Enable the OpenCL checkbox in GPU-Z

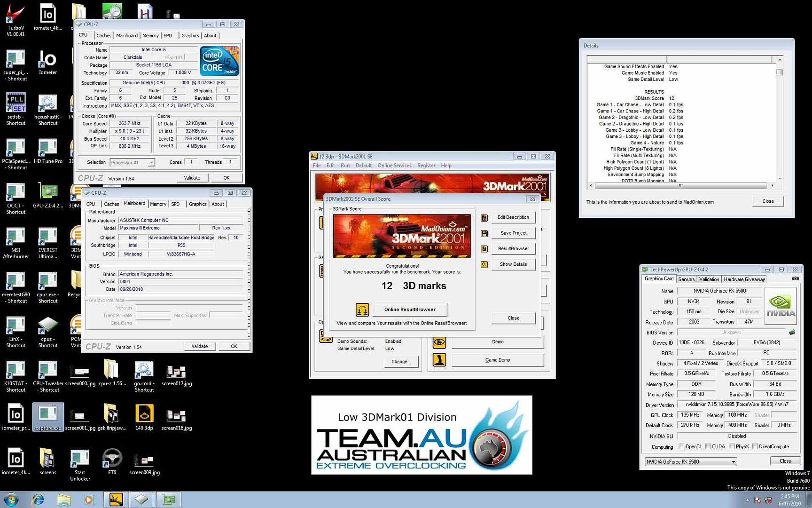pyautogui.click(x=681, y=447)
